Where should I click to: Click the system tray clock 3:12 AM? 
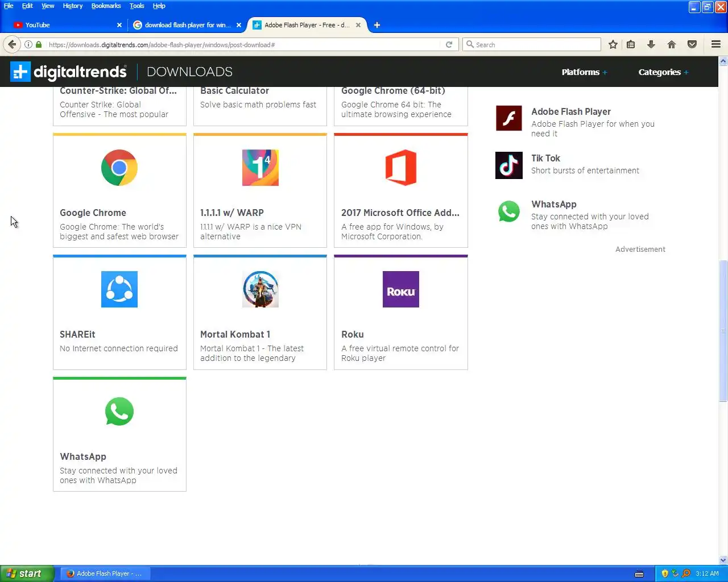coord(707,573)
